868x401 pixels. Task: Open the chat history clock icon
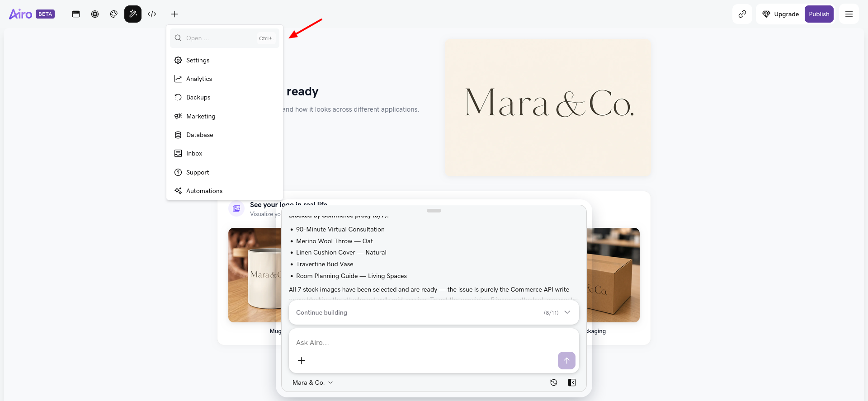pos(554,382)
